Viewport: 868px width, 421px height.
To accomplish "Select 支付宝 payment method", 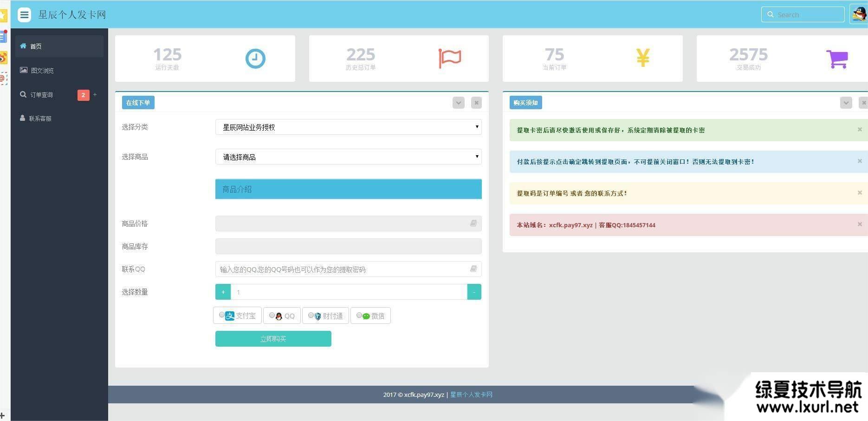I will (237, 316).
